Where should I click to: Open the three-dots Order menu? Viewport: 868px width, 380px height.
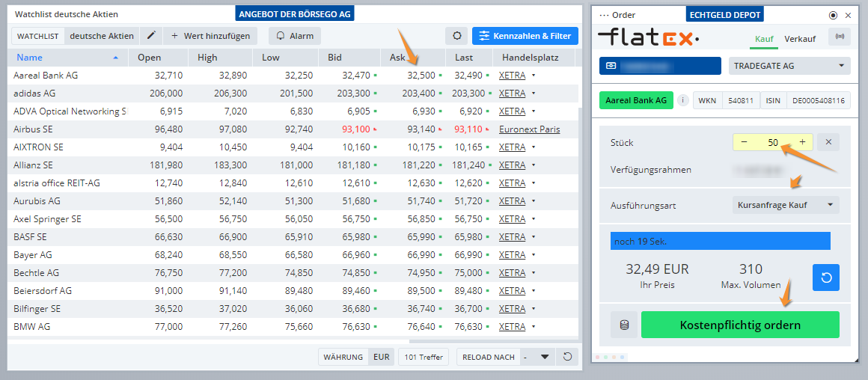click(604, 16)
